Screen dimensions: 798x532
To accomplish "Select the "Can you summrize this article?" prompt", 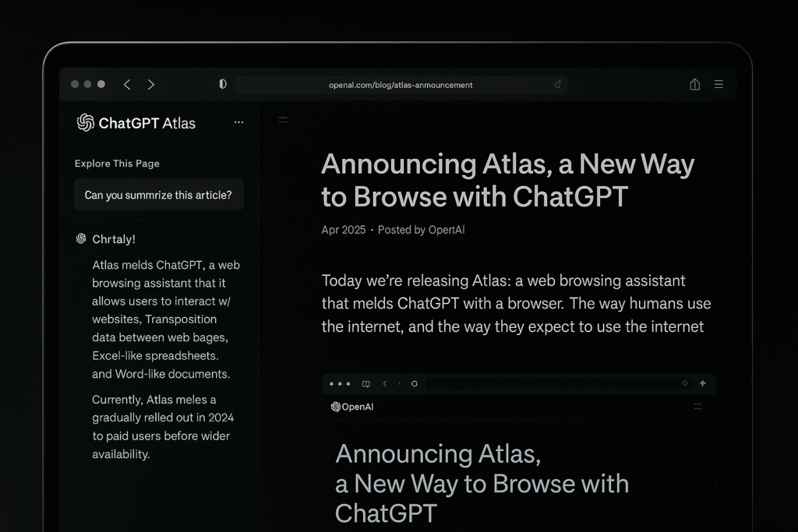I will pos(158,195).
